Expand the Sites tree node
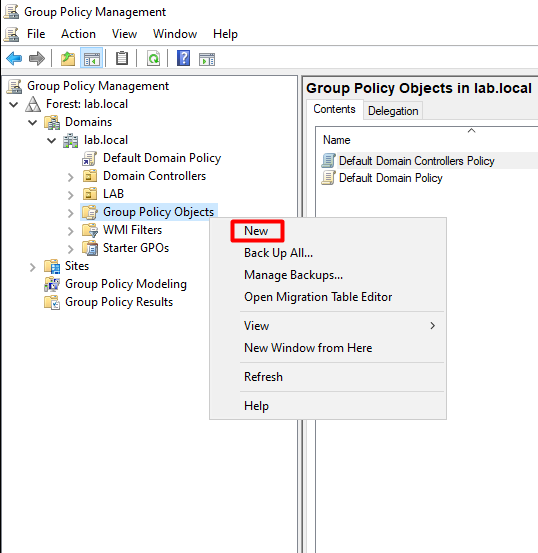Image resolution: width=538 pixels, height=553 pixels. pos(32,267)
